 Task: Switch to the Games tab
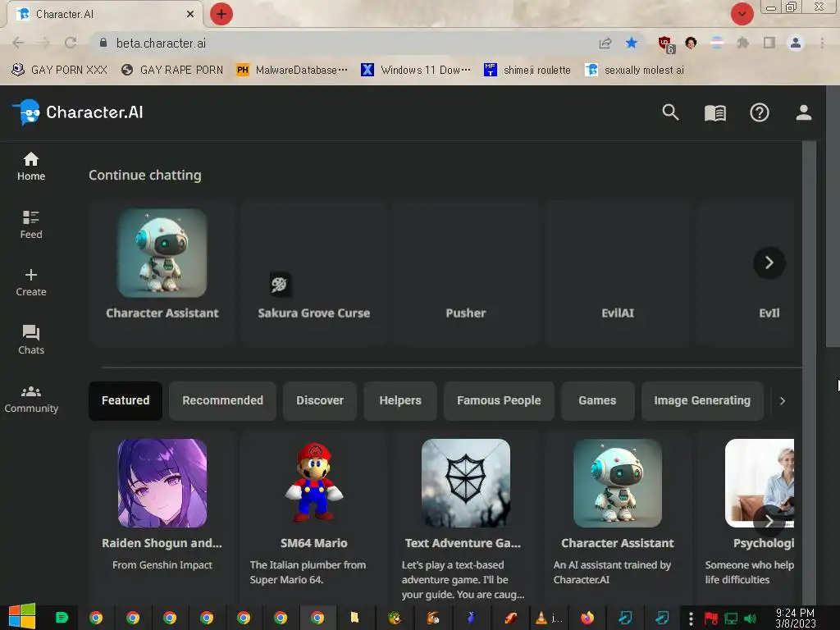pyautogui.click(x=597, y=400)
